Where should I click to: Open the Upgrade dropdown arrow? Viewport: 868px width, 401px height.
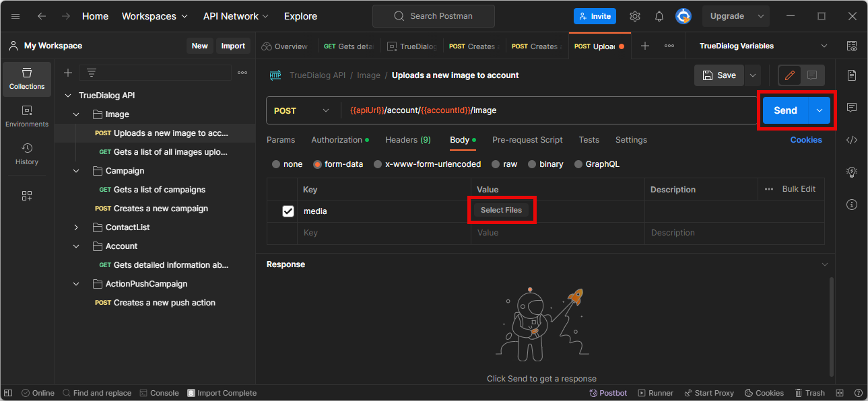coord(761,16)
